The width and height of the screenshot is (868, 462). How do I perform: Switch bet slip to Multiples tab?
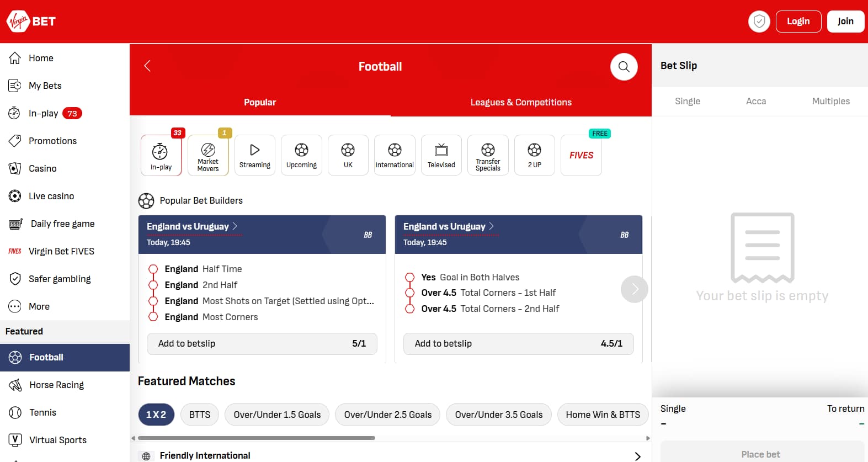click(830, 101)
